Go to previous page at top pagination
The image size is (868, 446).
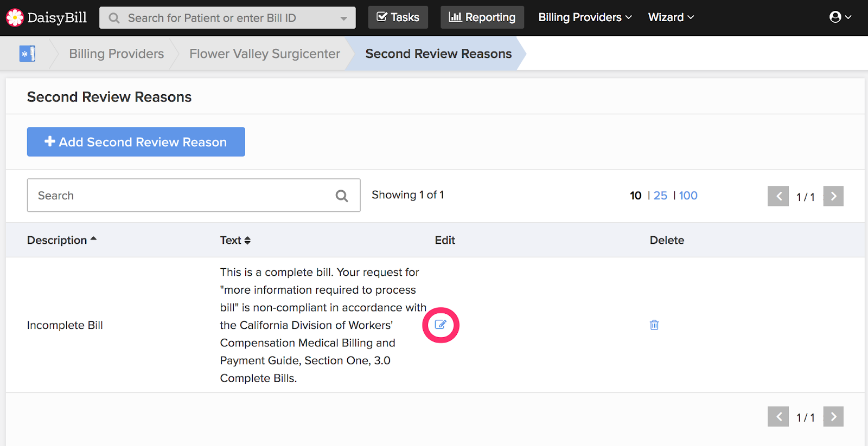pos(778,196)
